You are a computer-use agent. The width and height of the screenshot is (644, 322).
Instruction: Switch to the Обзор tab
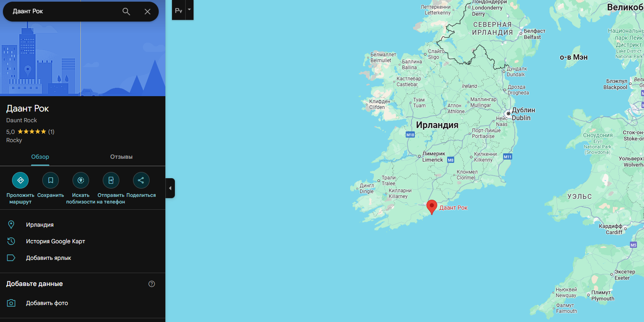tap(40, 157)
